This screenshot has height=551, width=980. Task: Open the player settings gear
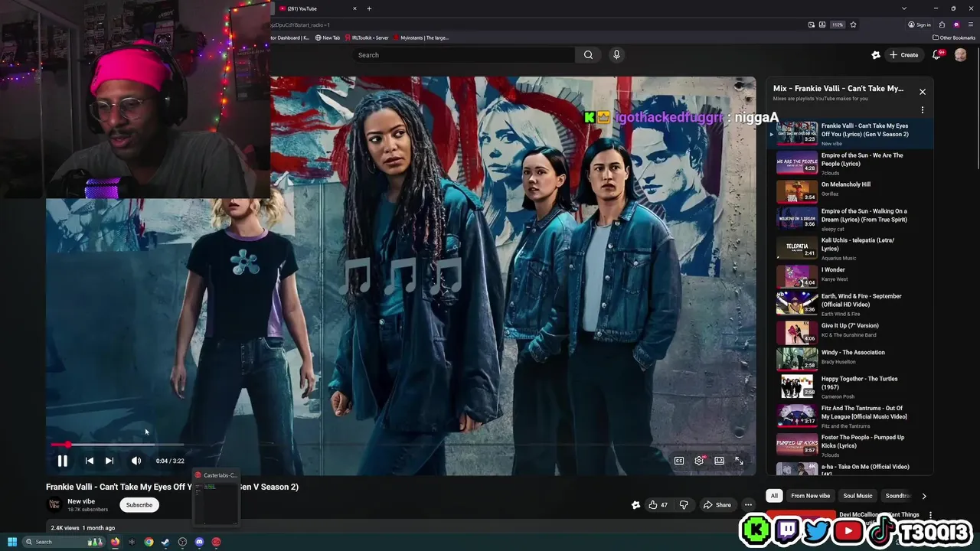click(699, 461)
